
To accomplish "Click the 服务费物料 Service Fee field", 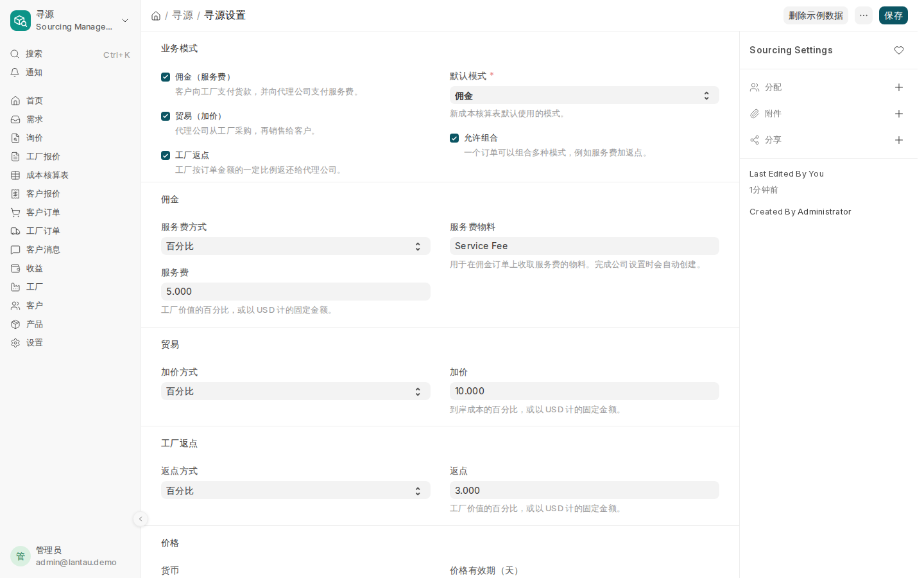I will [585, 246].
